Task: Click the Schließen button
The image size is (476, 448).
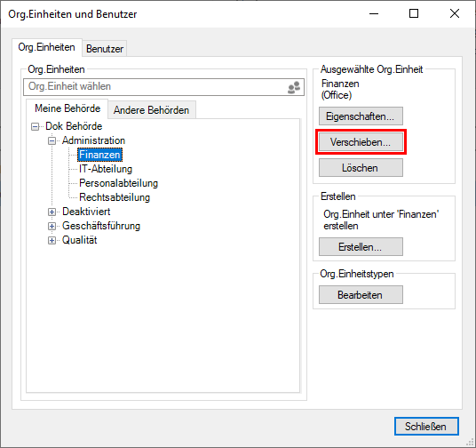Action: pyautogui.click(x=426, y=427)
